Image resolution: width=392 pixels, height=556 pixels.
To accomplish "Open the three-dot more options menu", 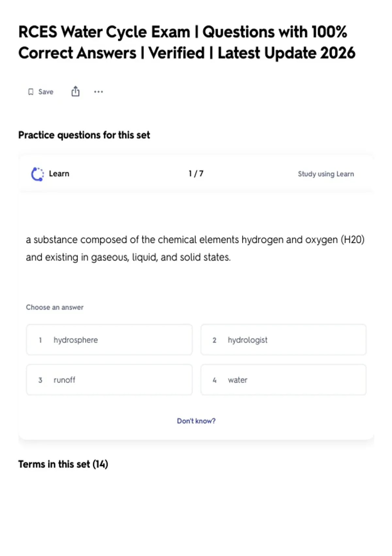I will pyautogui.click(x=98, y=92).
